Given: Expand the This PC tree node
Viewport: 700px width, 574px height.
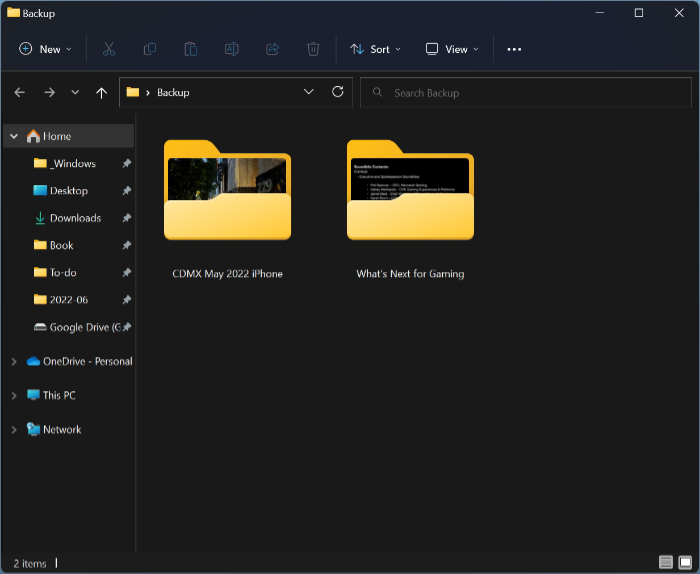Looking at the screenshot, I should click(x=14, y=395).
